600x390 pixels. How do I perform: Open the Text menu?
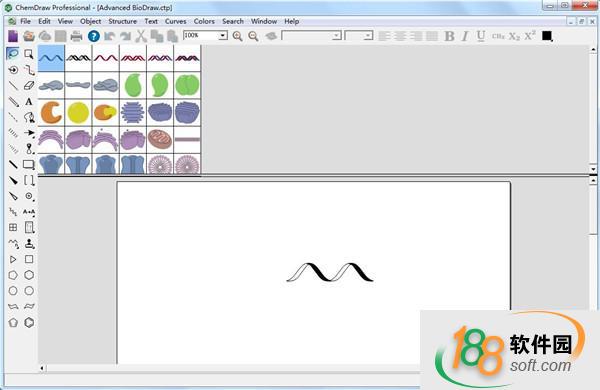tap(151, 21)
